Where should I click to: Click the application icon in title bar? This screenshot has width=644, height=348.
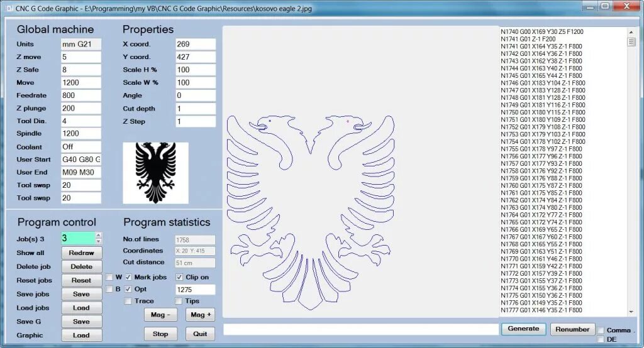pos(9,8)
